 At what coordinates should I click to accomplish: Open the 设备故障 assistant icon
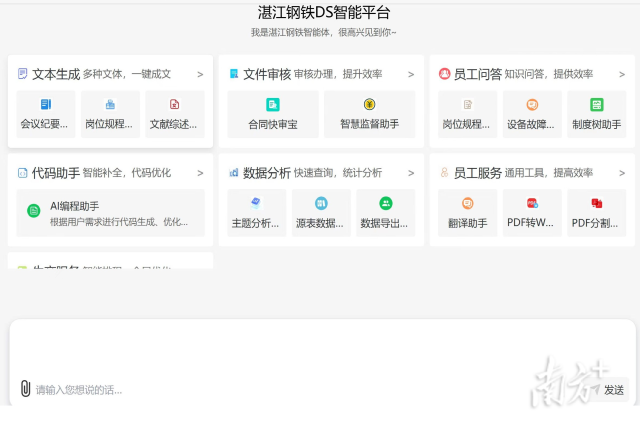click(x=532, y=105)
